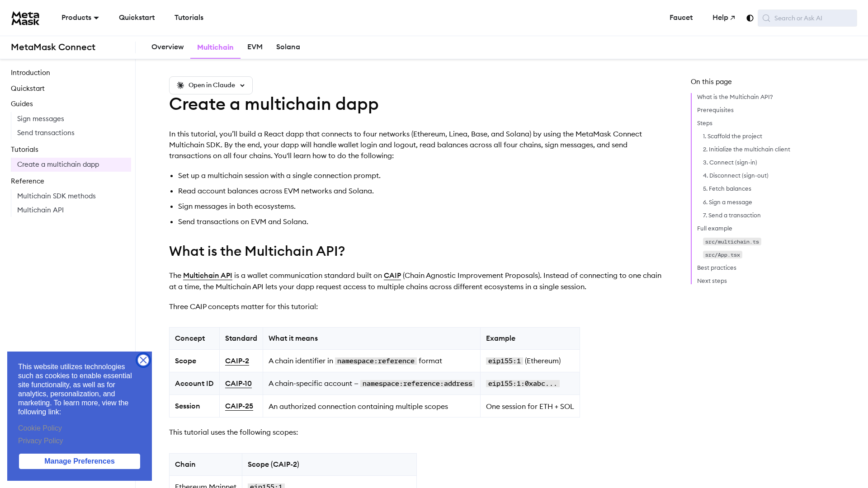This screenshot has width=868, height=488.
Task: Go to '1. Scaffold the project'
Action: point(732,136)
